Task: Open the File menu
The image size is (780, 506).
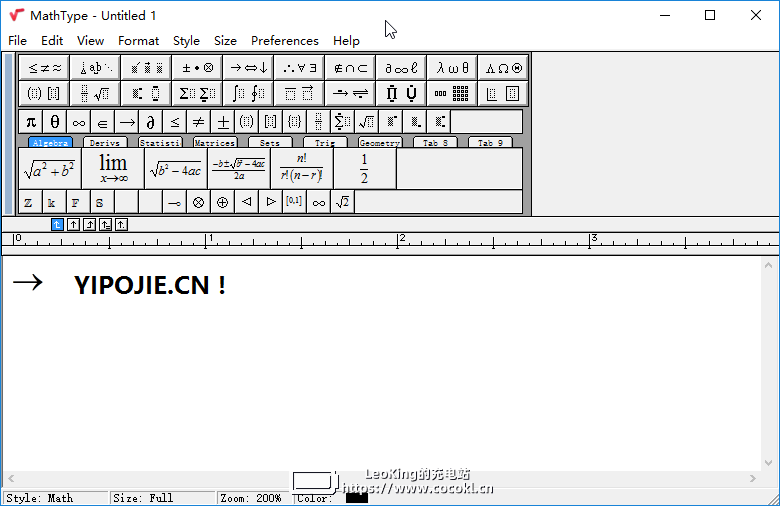Action: tap(17, 41)
